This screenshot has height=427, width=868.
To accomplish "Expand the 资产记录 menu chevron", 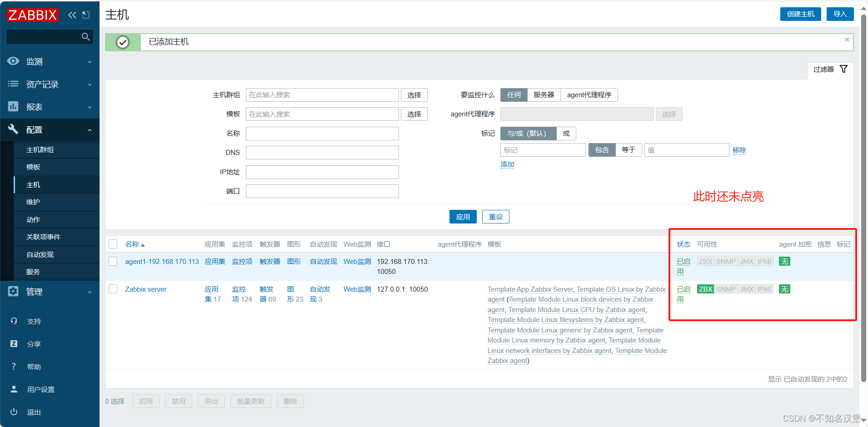I will point(90,84).
